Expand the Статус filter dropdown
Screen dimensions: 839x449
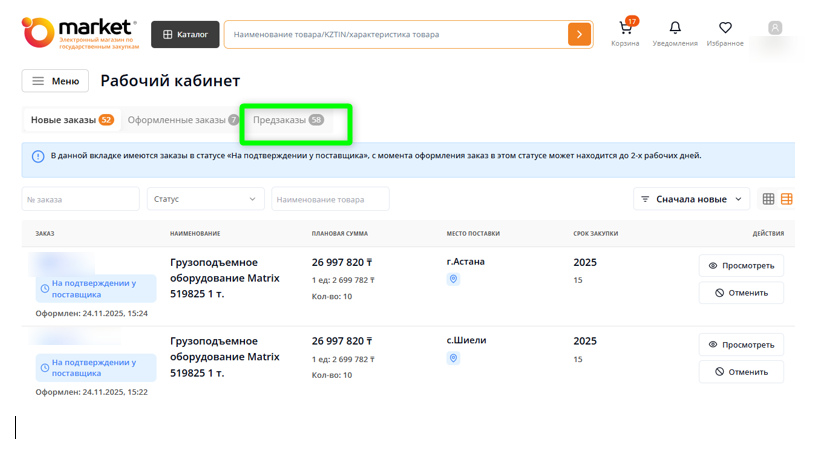(205, 199)
